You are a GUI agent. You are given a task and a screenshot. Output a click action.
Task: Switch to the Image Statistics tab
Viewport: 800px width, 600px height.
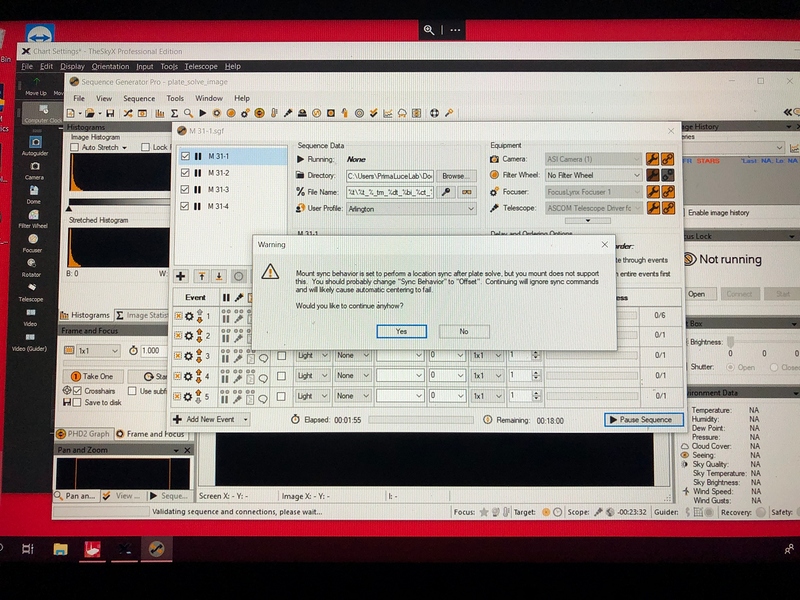[x=142, y=315]
